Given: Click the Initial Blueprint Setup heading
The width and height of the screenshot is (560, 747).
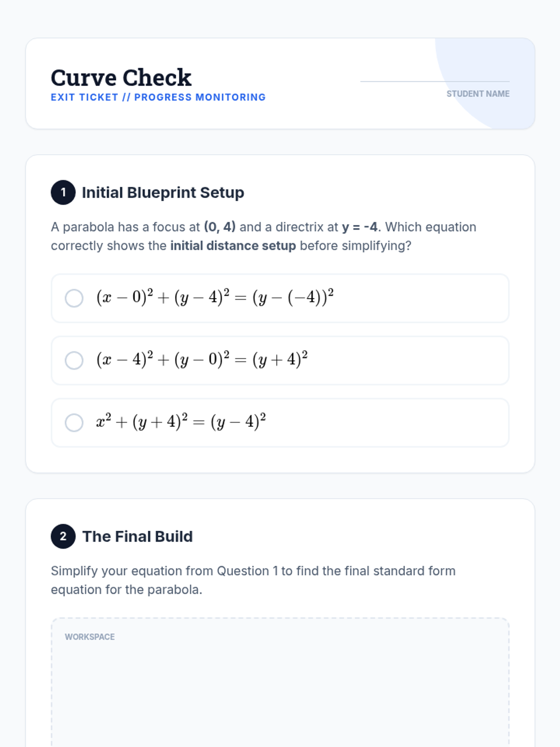Looking at the screenshot, I should (x=163, y=192).
